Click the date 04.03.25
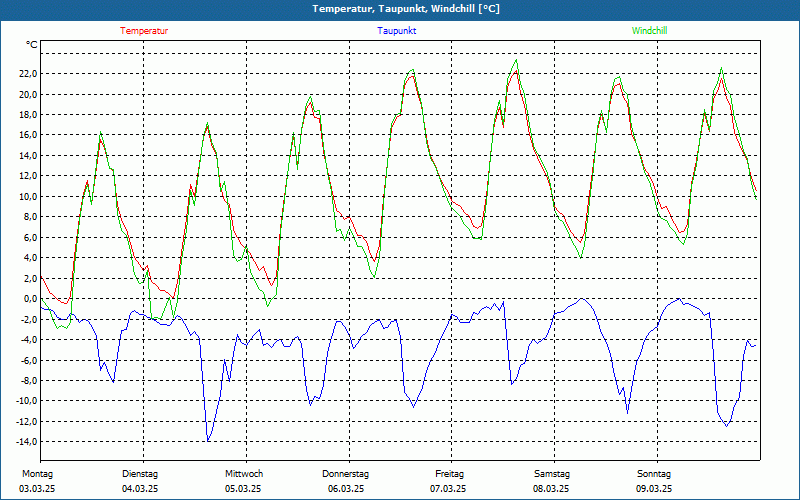 140,489
